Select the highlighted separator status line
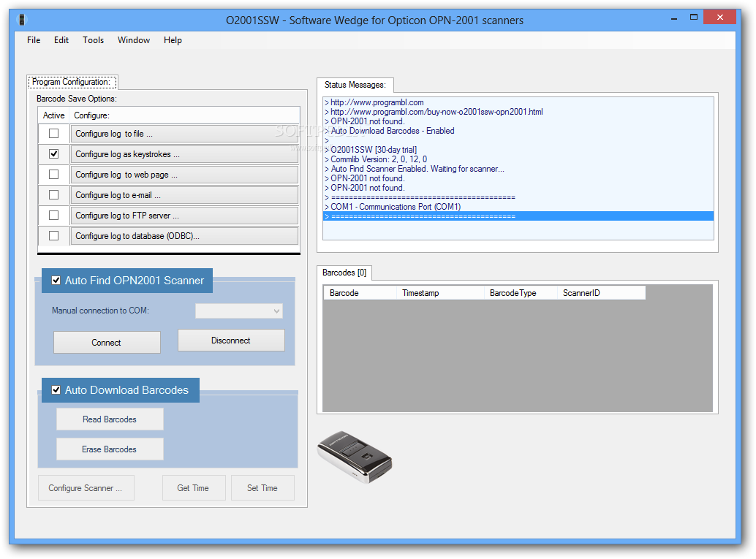Screen dimensions: 756x559 click(x=518, y=216)
